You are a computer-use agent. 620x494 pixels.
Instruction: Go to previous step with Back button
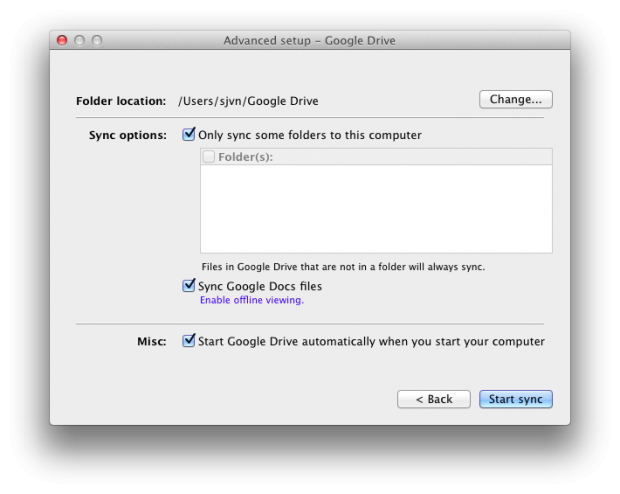point(434,399)
